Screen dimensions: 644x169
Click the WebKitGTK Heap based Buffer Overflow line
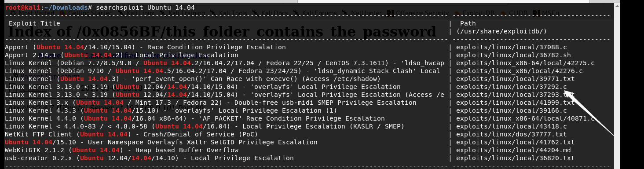[x=121, y=150]
